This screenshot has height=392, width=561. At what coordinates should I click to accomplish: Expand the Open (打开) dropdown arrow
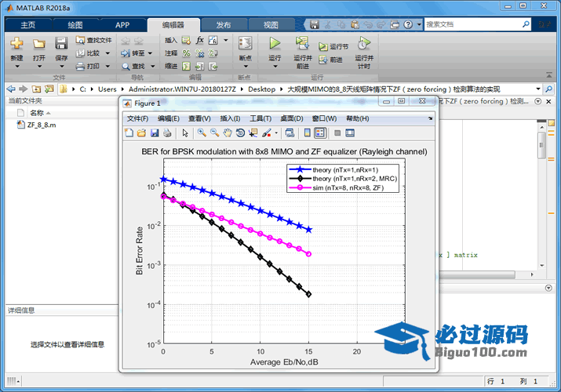pos(39,67)
